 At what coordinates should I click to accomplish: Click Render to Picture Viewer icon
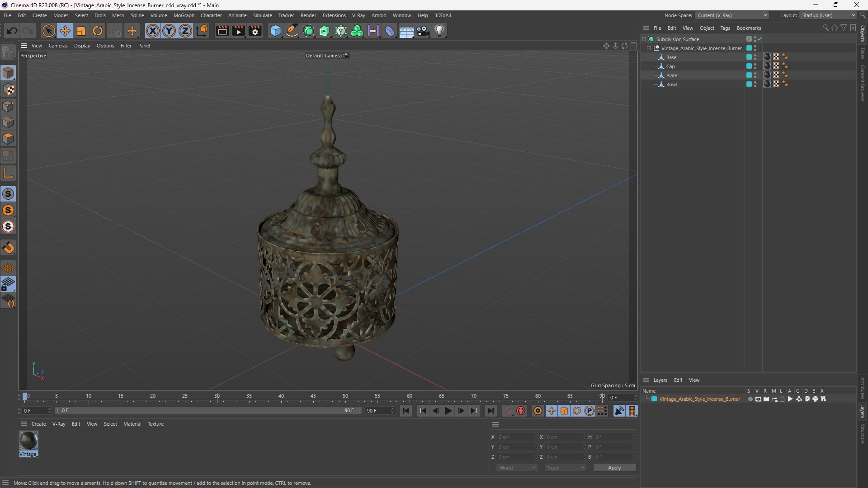238,31
